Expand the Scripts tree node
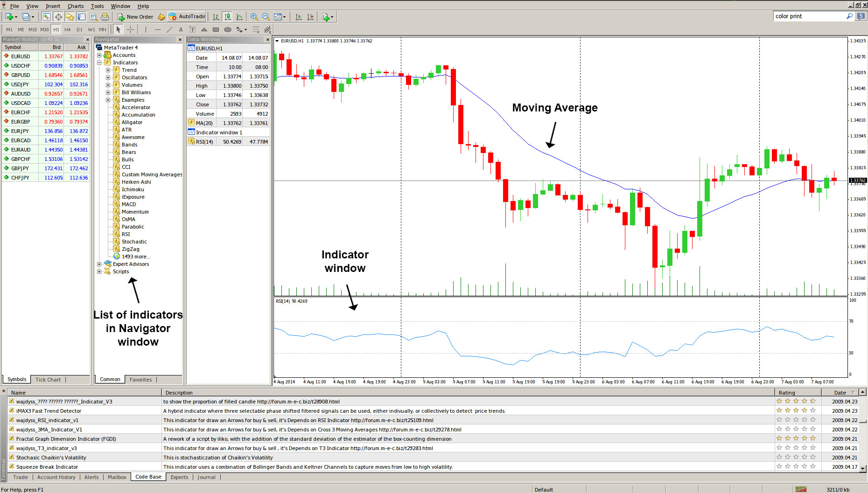Screen dimensions: 868x493 (x=99, y=271)
